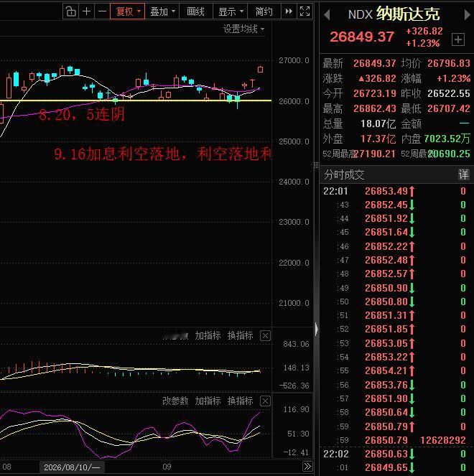This screenshot has width=474, height=476.
Task: Click the NDX 纳斯达克 title
Action: click(394, 14)
